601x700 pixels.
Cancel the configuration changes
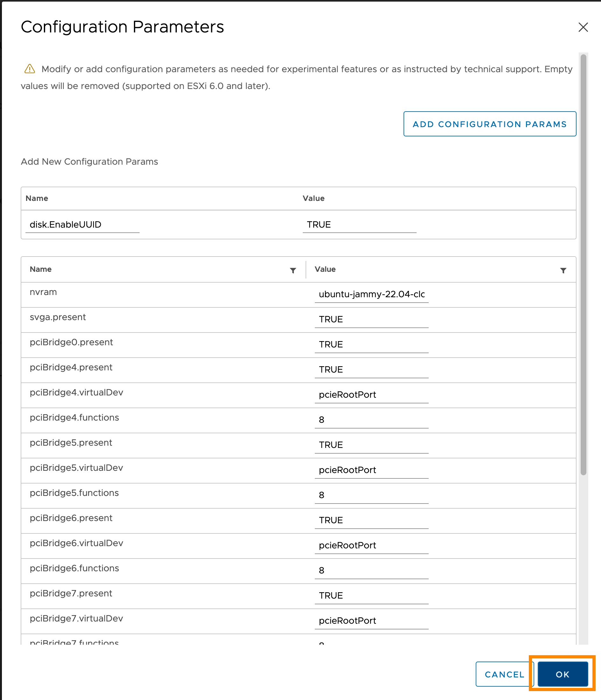point(504,674)
